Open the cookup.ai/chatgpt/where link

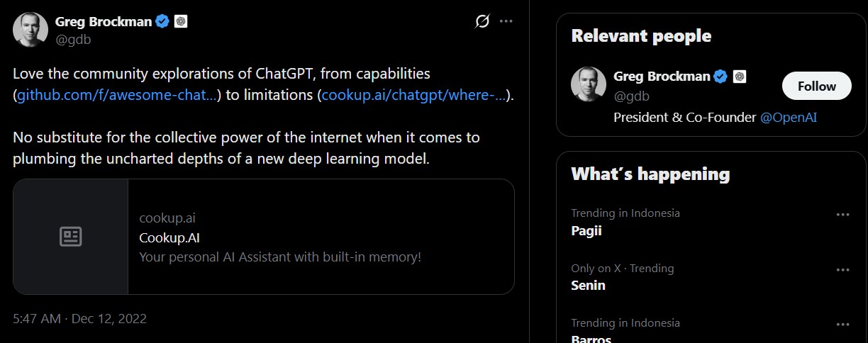pyautogui.click(x=414, y=95)
